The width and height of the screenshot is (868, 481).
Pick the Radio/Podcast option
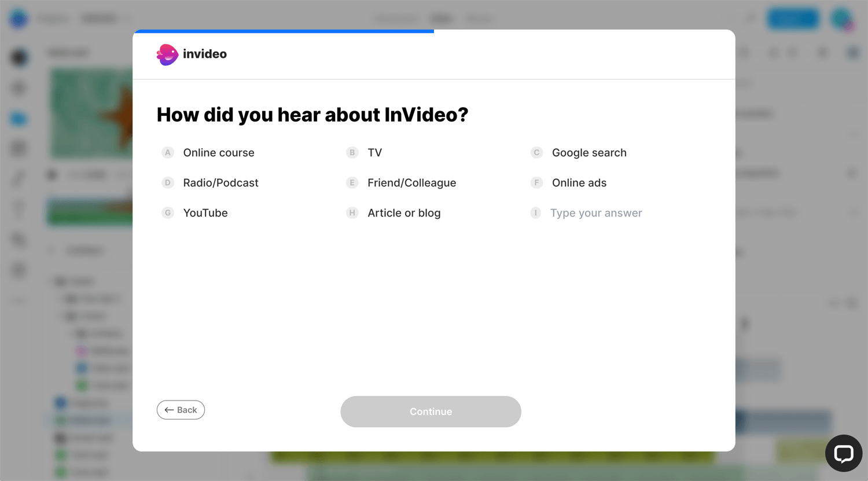point(210,183)
